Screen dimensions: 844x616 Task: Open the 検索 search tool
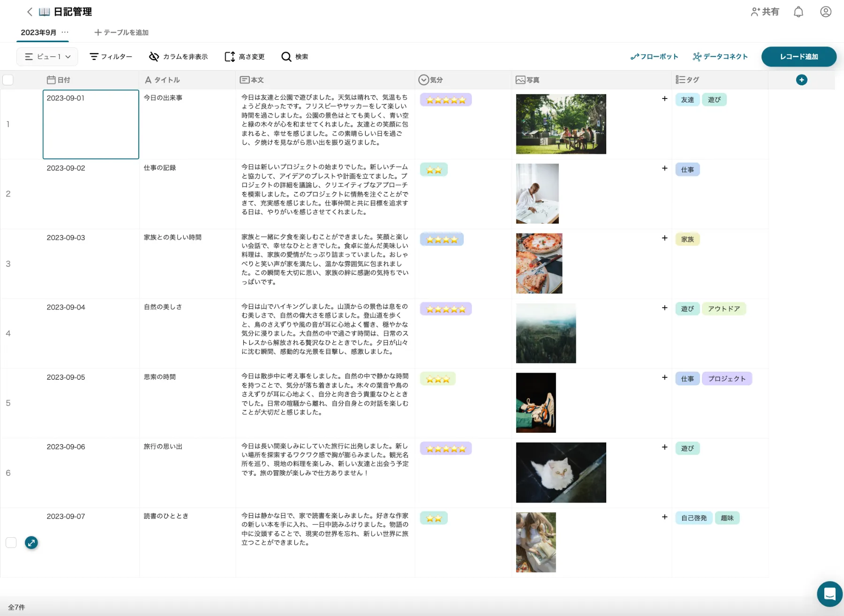click(294, 57)
